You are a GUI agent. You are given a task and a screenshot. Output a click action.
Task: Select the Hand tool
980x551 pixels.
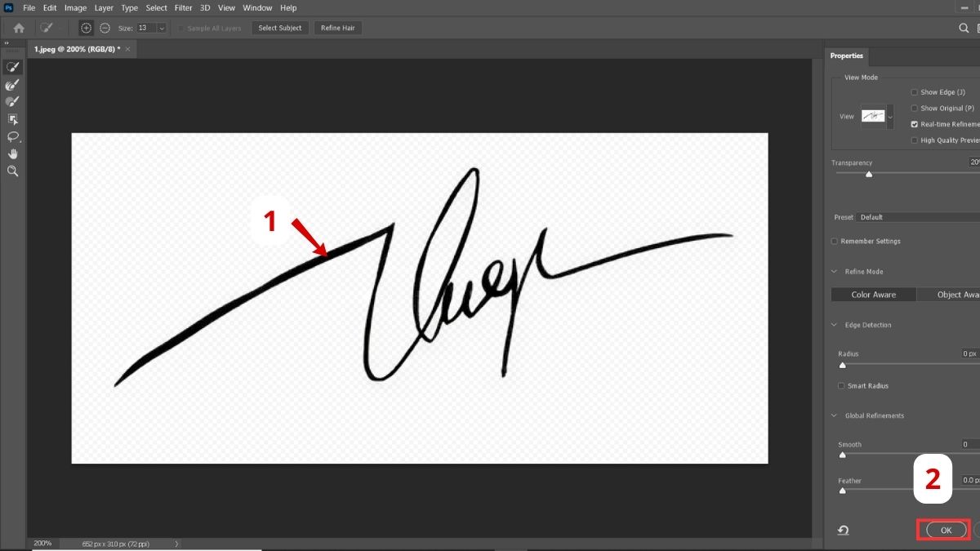(11, 153)
